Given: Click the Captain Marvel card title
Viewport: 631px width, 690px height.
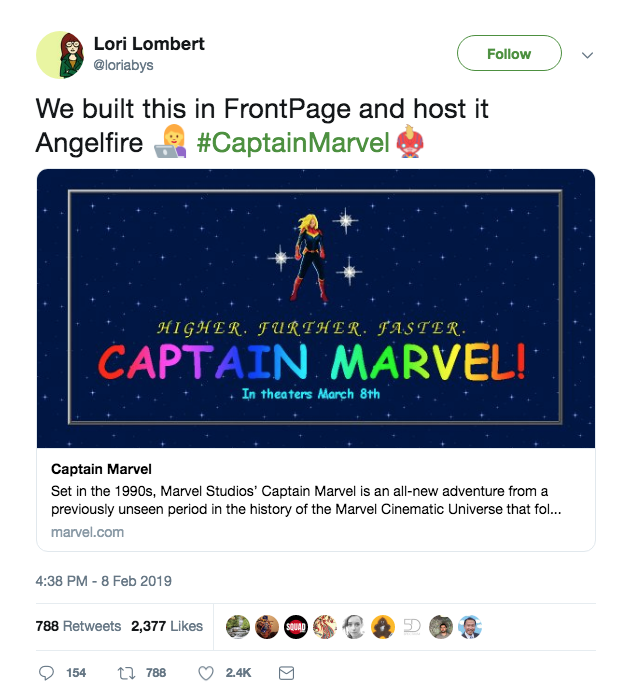Looking at the screenshot, I should [101, 468].
